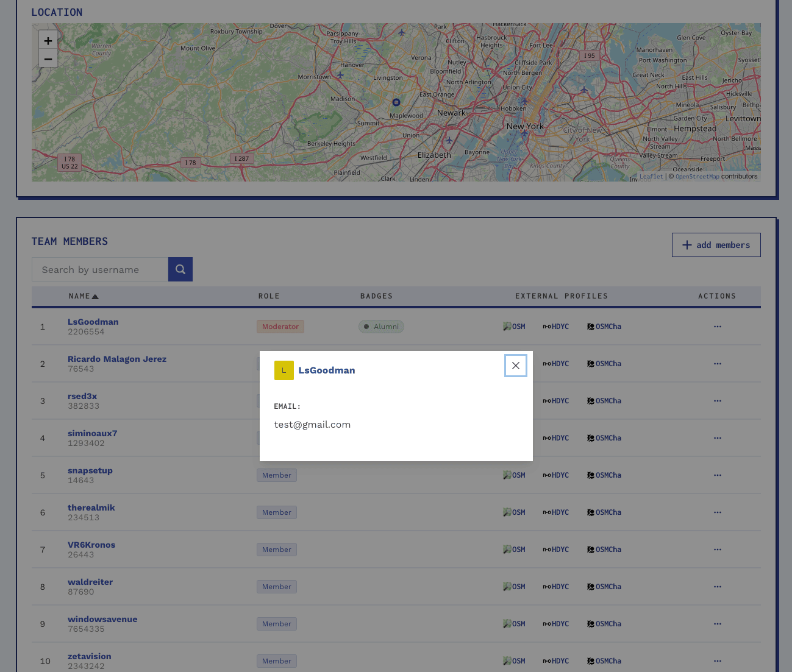Click the LsGoodman avatar in popup
This screenshot has width=792, height=672.
pos(284,370)
